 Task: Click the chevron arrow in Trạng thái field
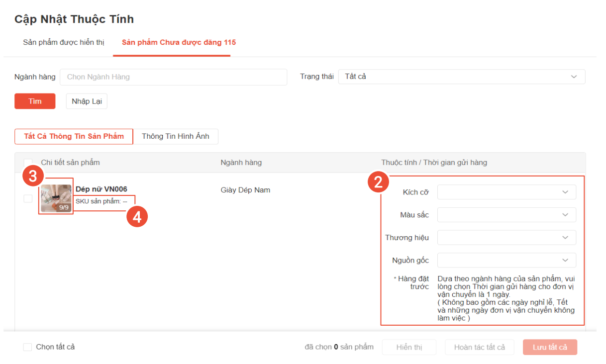pyautogui.click(x=574, y=77)
